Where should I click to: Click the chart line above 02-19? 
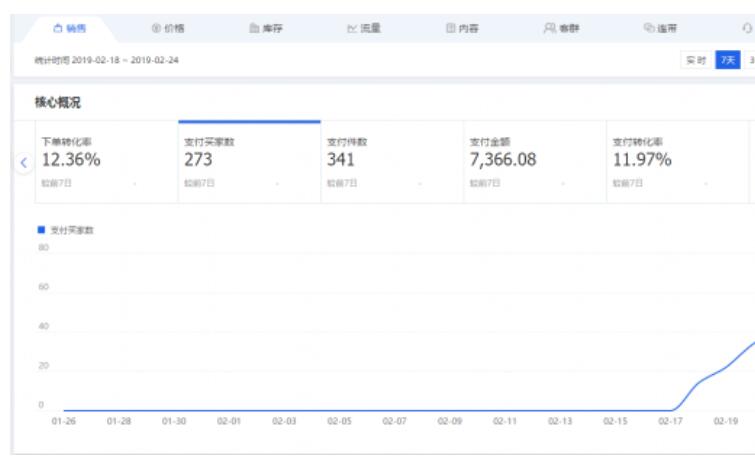[725, 370]
